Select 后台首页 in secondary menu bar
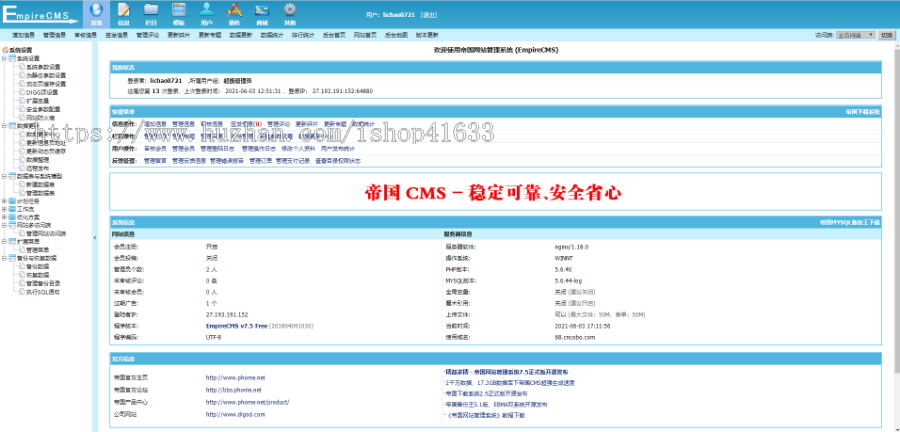The image size is (900, 432). pyautogui.click(x=333, y=35)
